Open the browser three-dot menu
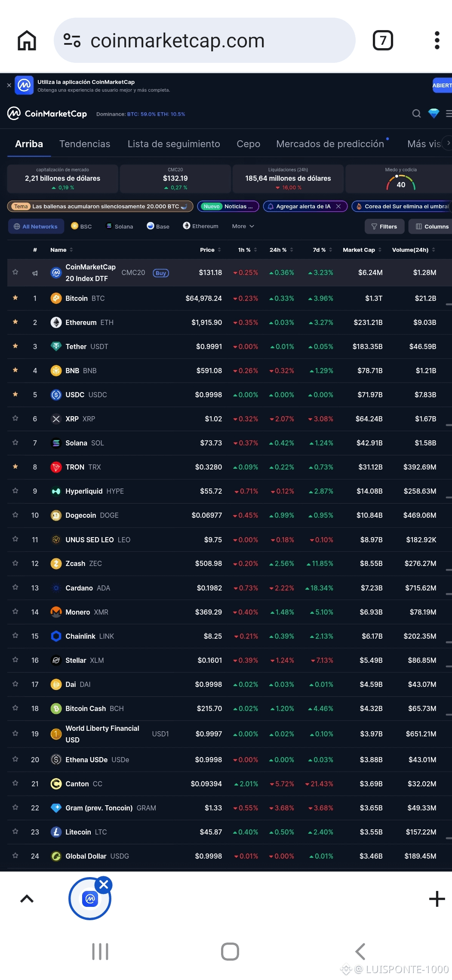This screenshot has height=980, width=452. point(437,40)
